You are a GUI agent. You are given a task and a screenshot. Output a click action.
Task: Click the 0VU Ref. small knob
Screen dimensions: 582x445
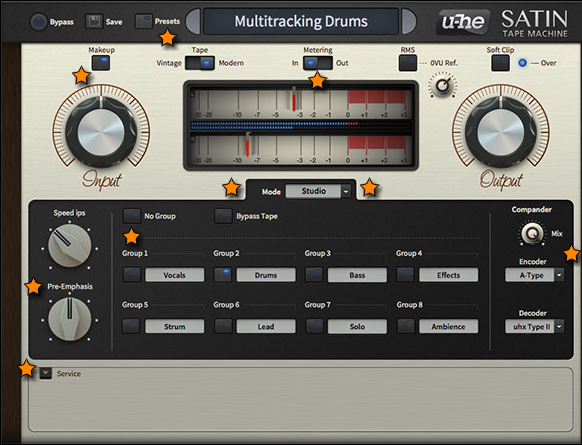coord(442,86)
